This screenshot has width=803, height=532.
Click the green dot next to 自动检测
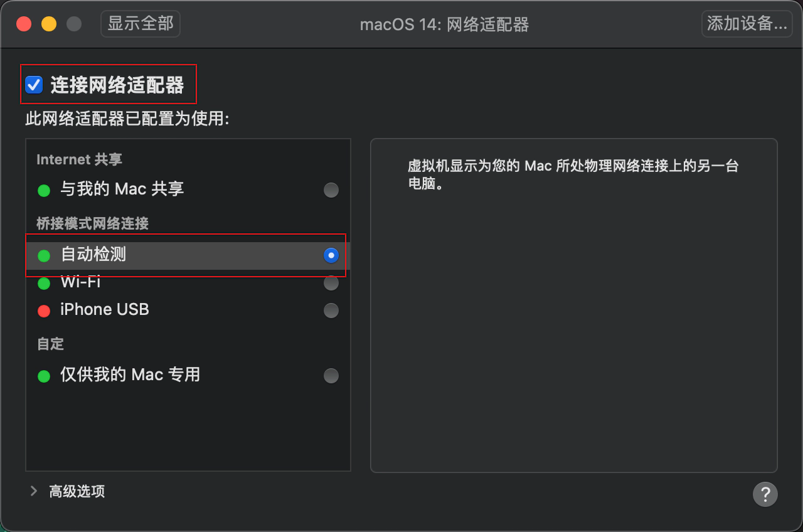pyautogui.click(x=43, y=255)
